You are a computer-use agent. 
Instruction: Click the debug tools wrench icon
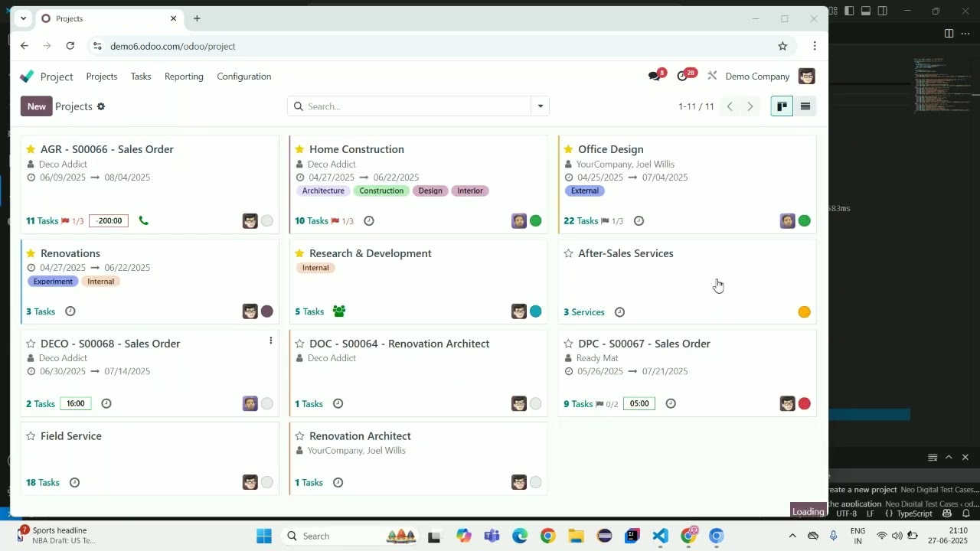point(712,77)
